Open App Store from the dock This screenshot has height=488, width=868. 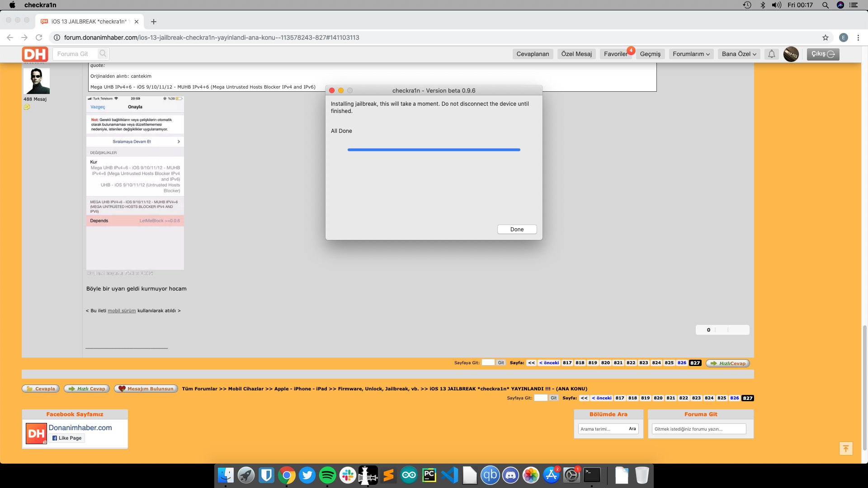551,475
